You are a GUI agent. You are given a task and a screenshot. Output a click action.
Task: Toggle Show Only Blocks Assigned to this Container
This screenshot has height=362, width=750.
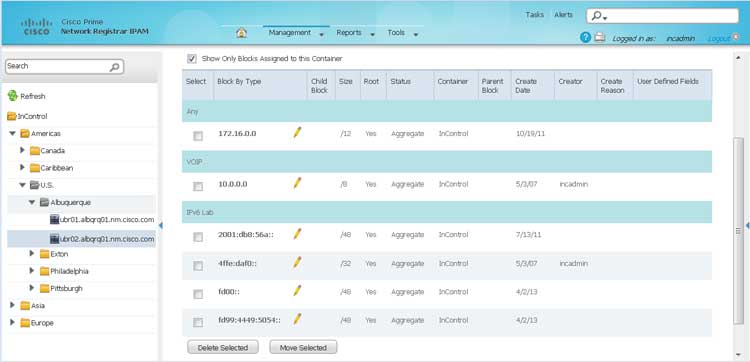click(192, 59)
